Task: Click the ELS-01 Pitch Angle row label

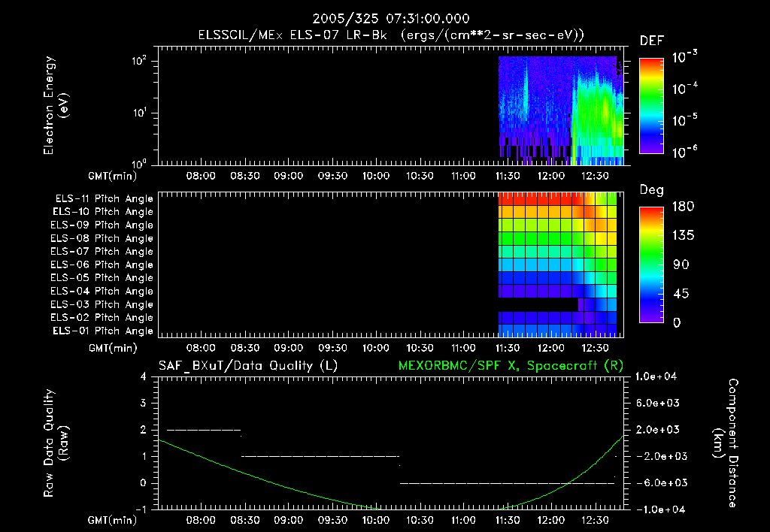Action: pyautogui.click(x=103, y=331)
